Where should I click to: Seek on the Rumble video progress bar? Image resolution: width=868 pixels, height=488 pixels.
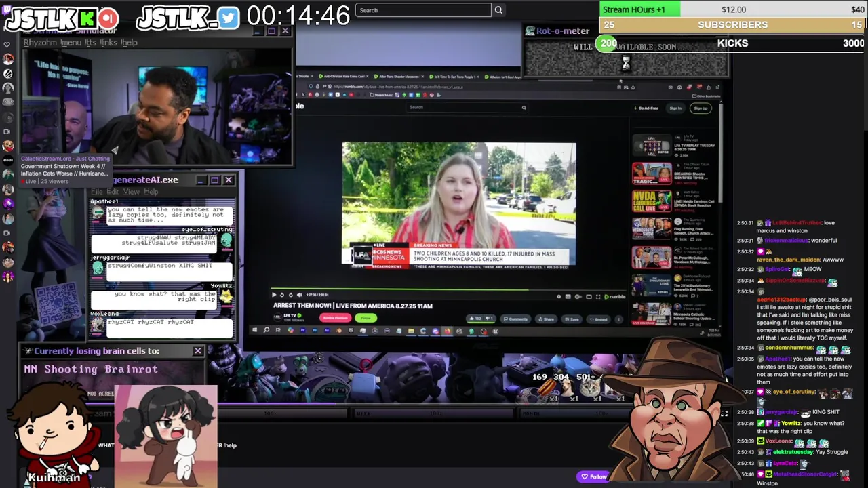click(x=448, y=289)
